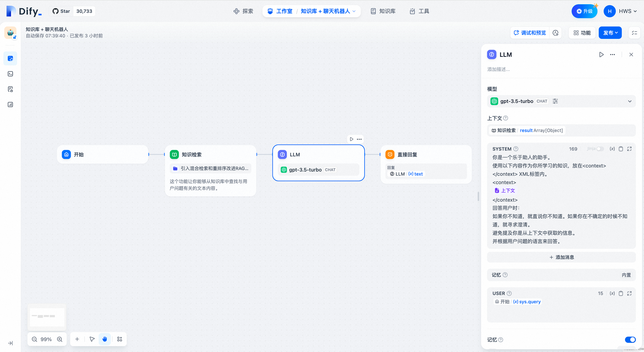Select the hand pan mode tool
This screenshot has height=352, width=644.
pyautogui.click(x=105, y=339)
